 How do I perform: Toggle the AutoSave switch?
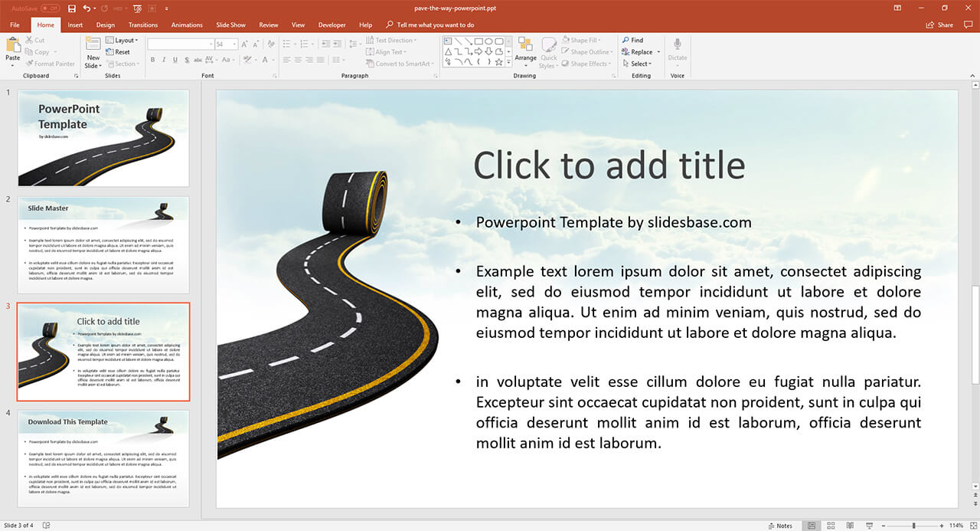coord(51,8)
